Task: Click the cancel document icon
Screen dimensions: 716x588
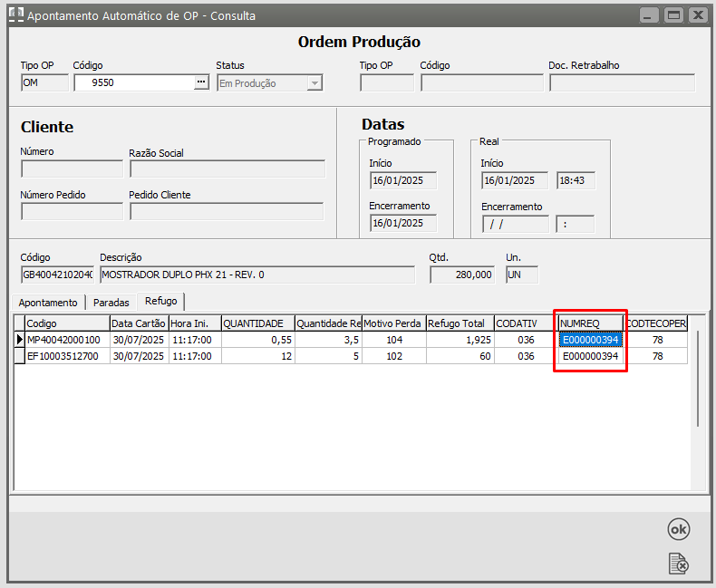Action: pos(678,564)
